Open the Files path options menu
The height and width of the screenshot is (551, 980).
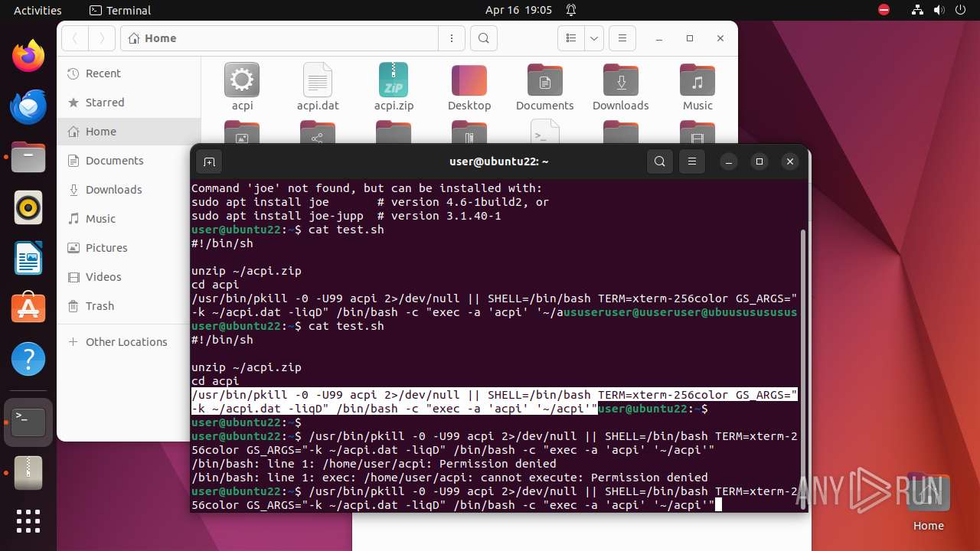click(452, 38)
